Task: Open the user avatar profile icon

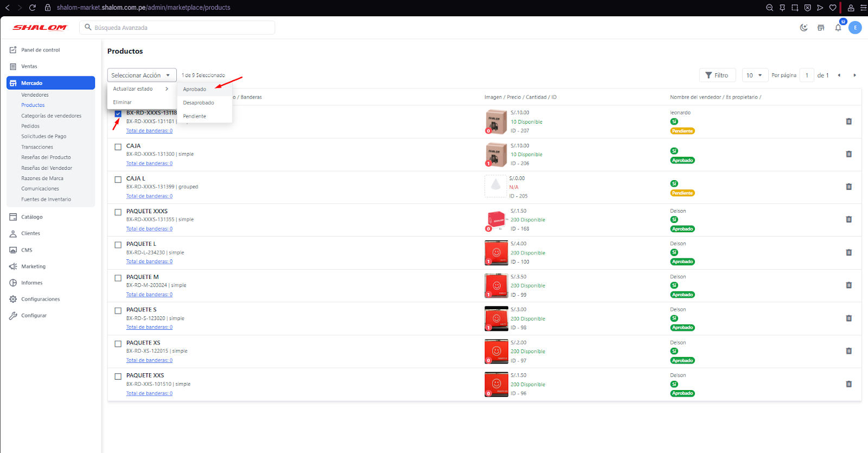Action: click(x=855, y=28)
